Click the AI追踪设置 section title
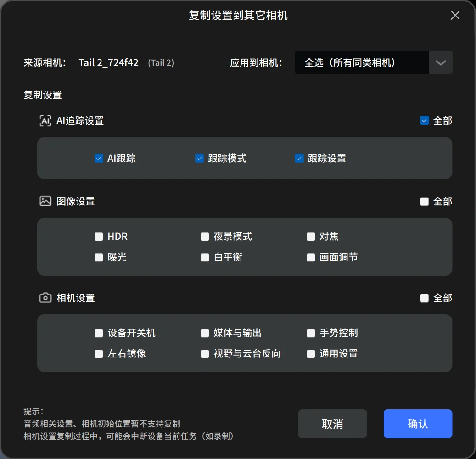The height and width of the screenshot is (459, 476). coord(80,120)
